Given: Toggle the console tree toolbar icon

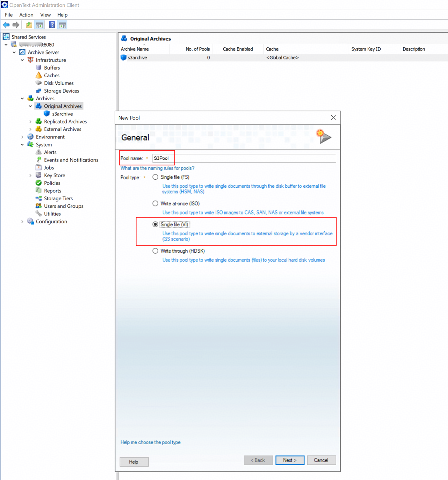Looking at the screenshot, I should pos(39,25).
